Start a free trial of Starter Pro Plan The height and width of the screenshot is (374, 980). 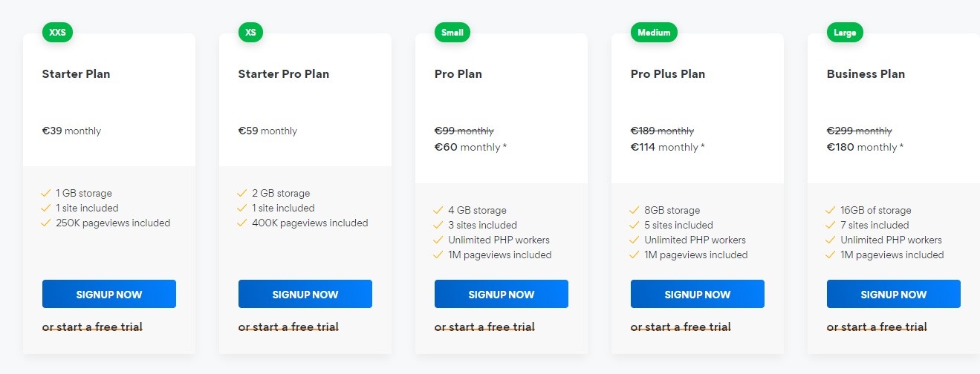288,327
